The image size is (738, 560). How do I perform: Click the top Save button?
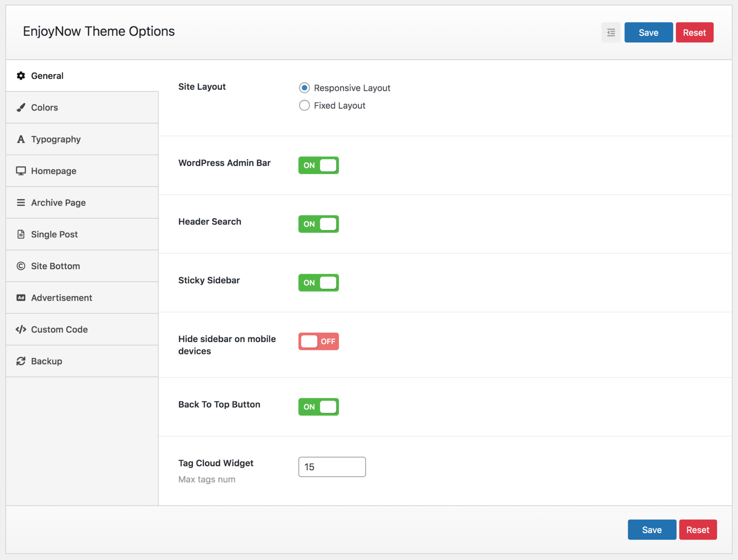click(649, 32)
